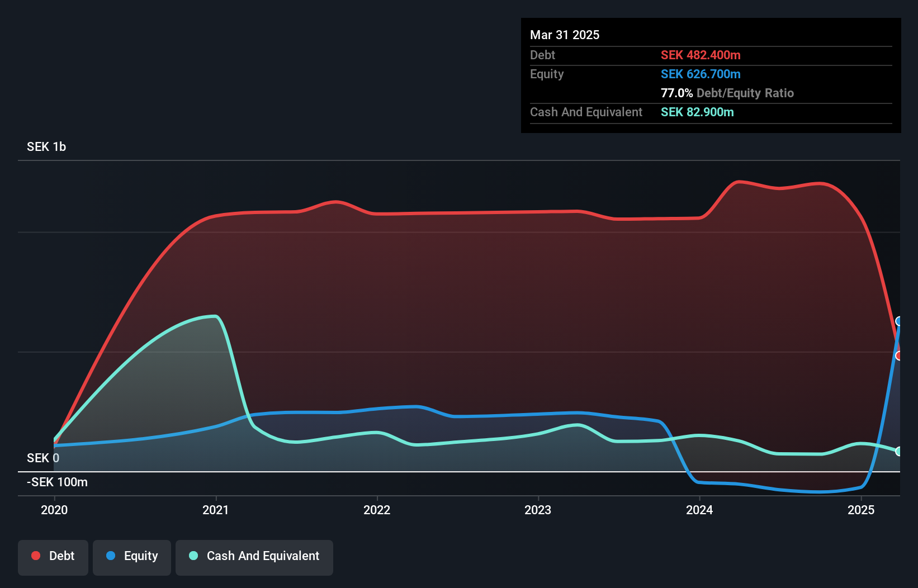This screenshot has height=588, width=918.
Task: Click the SEK 0 axis label
Action: (x=43, y=458)
